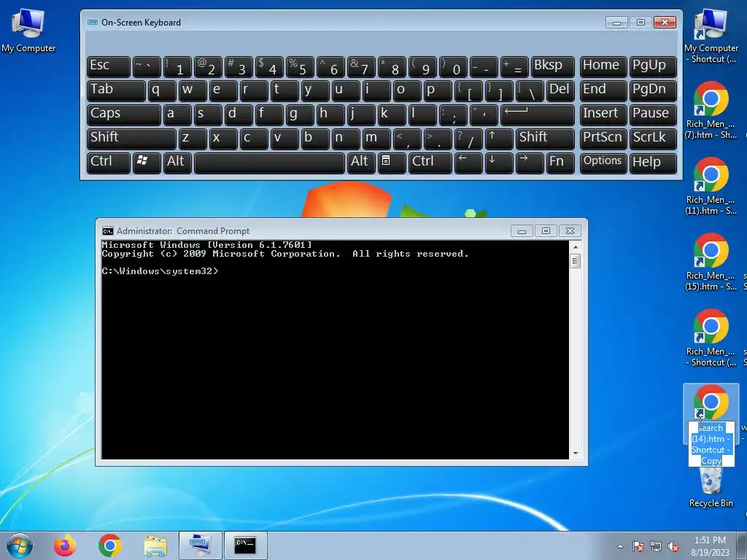Viewport: 747px width, 560px height.
Task: Toggle the ScrLk key
Action: [x=653, y=139]
